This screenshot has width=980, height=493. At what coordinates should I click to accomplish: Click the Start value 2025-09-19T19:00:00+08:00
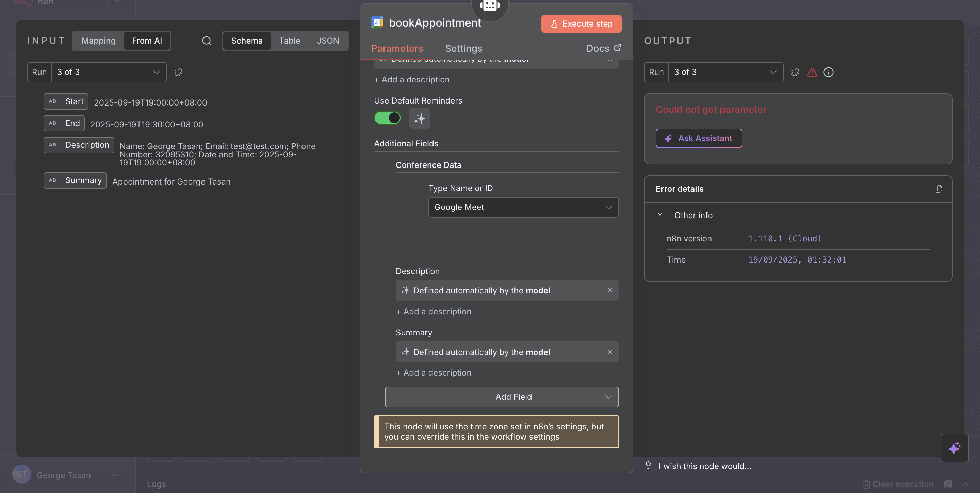pos(150,103)
